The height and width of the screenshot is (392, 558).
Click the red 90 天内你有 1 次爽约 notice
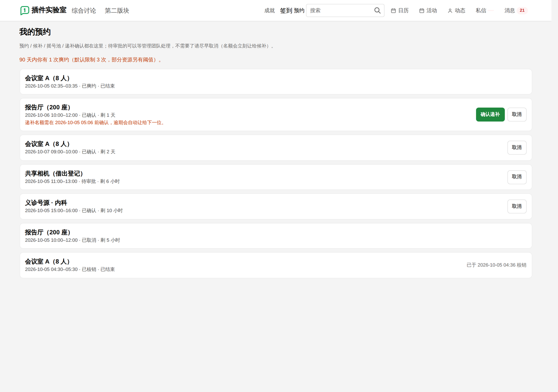pyautogui.click(x=91, y=60)
